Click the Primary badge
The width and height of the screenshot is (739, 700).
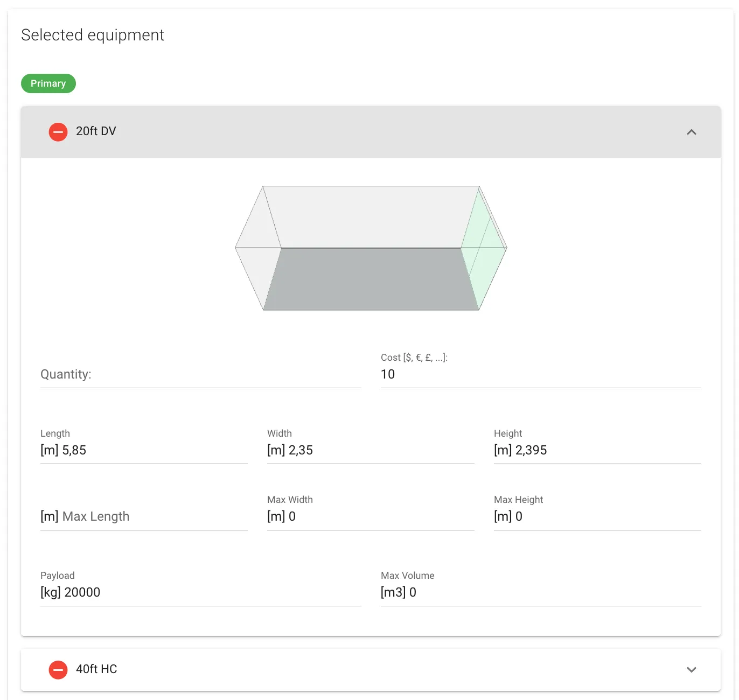(x=48, y=83)
